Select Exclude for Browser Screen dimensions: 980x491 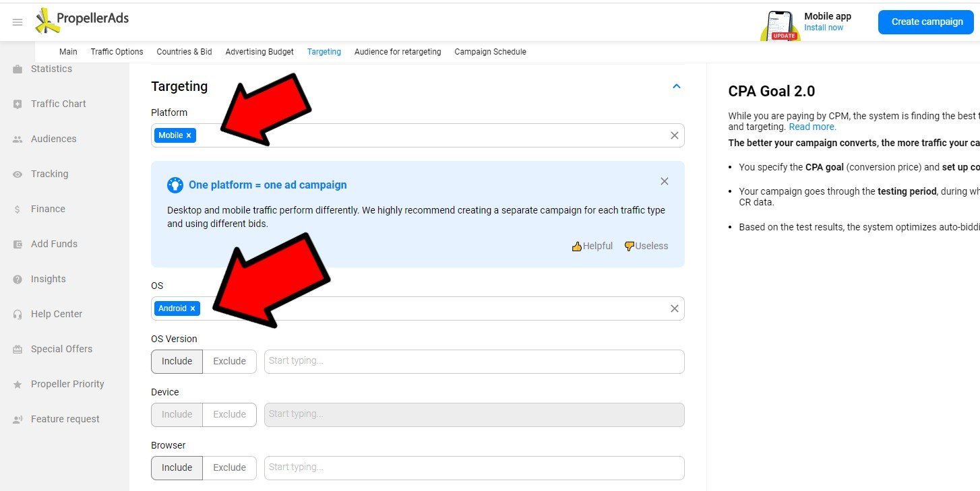tap(229, 467)
